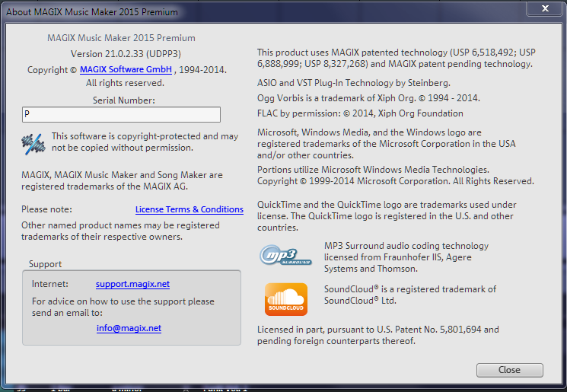567x392 pixels.
Task: Open the support.magix.net link
Action: tap(132, 284)
